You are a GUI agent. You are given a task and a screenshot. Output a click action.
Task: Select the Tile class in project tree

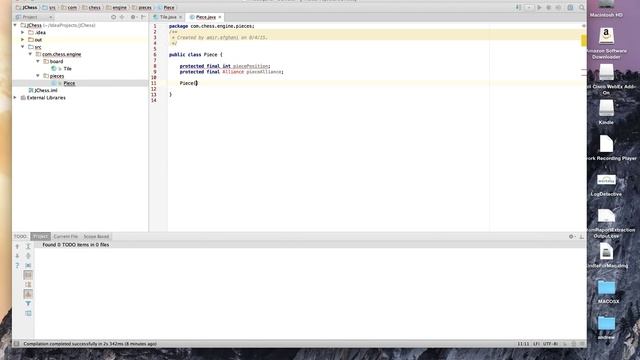tap(67, 69)
